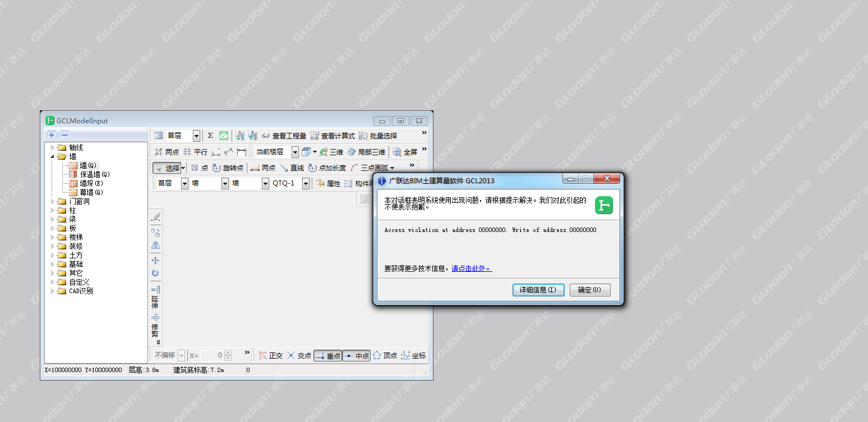Click the 属性 properties button
Screen dimensions: 868x422
(329, 183)
